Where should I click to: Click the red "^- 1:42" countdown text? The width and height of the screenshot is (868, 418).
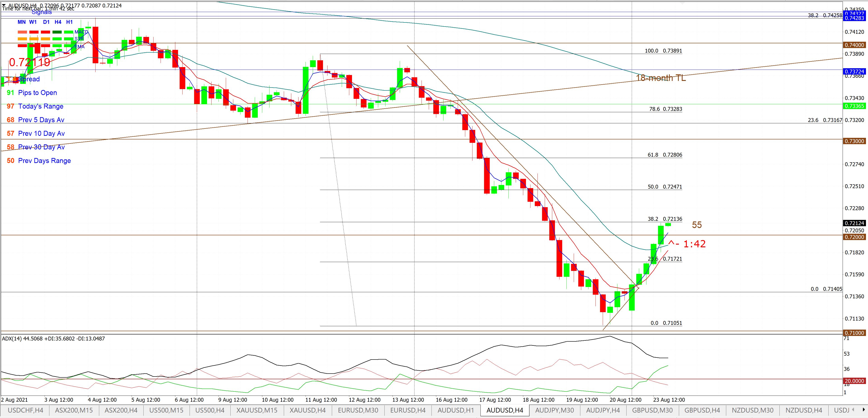pyautogui.click(x=687, y=243)
